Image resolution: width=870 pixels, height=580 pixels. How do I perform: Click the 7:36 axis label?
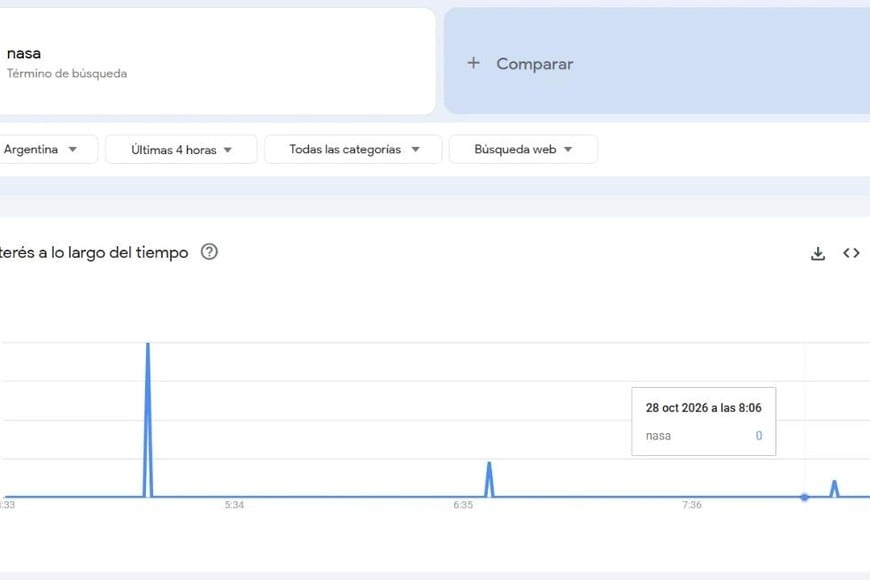click(x=692, y=505)
